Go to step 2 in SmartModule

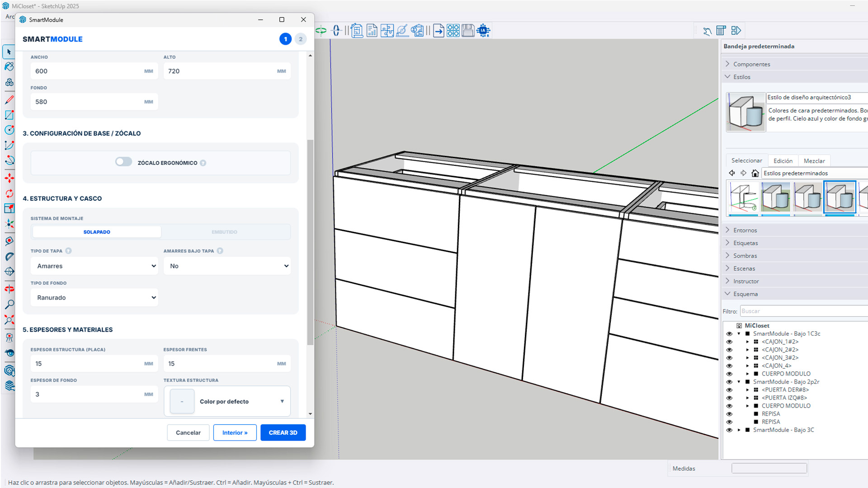coord(301,39)
